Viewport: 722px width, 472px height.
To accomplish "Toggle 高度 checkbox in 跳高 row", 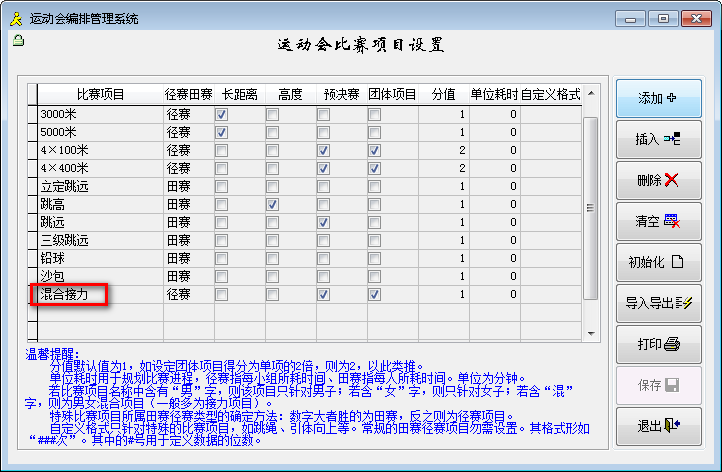I will [x=272, y=204].
